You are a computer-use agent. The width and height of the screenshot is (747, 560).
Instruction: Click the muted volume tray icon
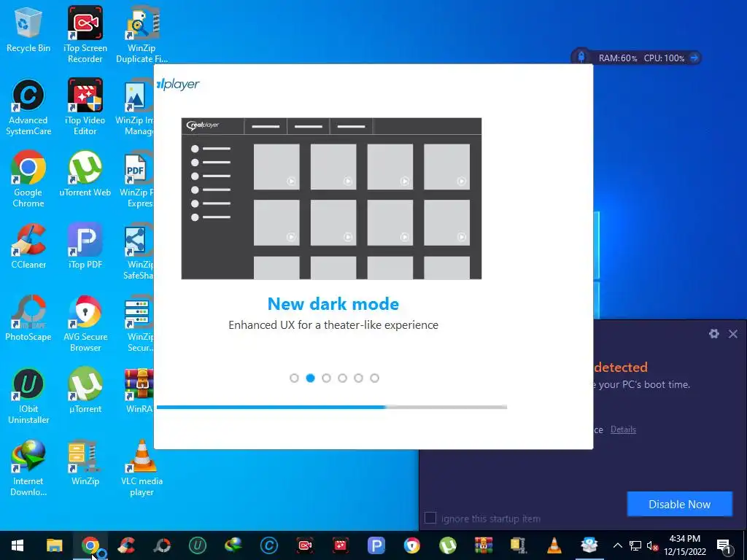click(652, 545)
